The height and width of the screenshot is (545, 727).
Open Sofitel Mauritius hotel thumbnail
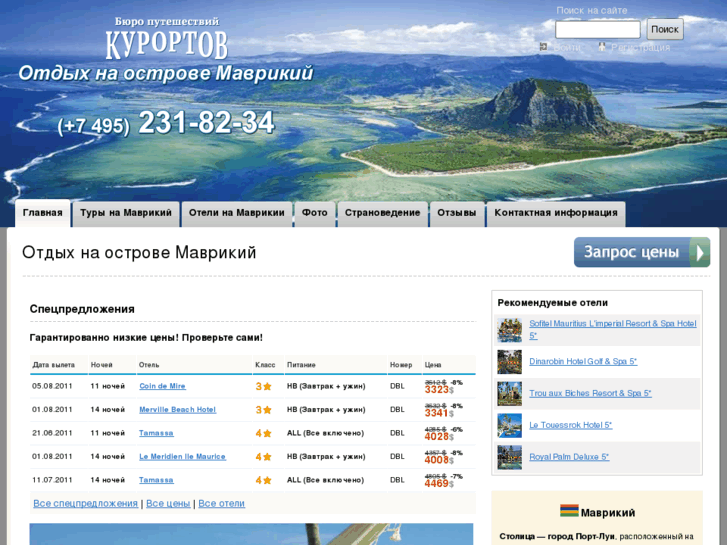click(x=510, y=330)
